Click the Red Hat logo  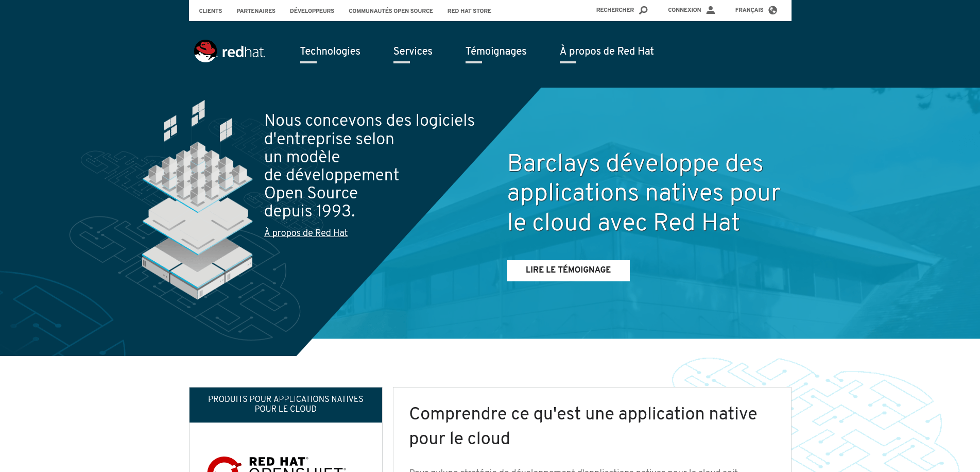tap(230, 51)
